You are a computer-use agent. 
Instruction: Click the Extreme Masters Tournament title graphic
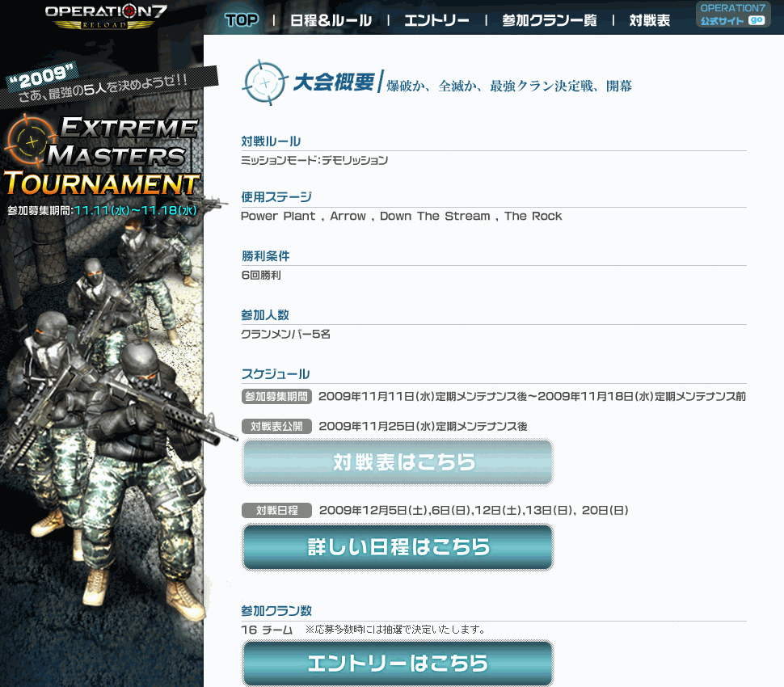tap(103, 155)
